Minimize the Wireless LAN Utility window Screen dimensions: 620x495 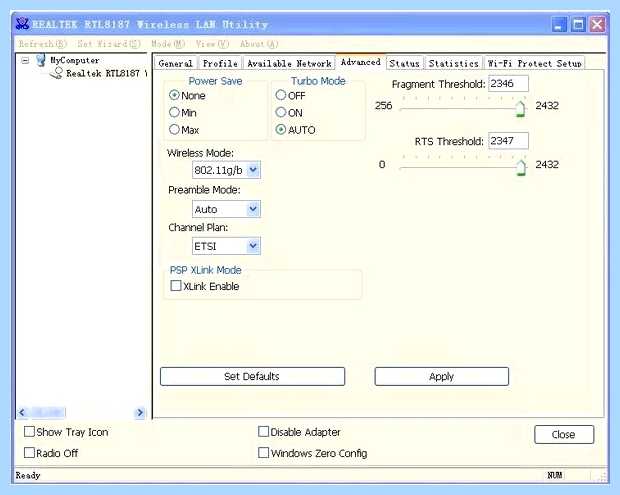tap(559, 25)
